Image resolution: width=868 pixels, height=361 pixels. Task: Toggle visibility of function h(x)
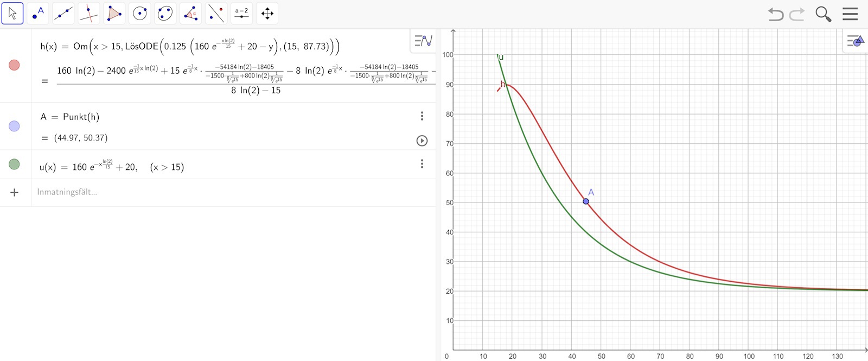(15, 65)
